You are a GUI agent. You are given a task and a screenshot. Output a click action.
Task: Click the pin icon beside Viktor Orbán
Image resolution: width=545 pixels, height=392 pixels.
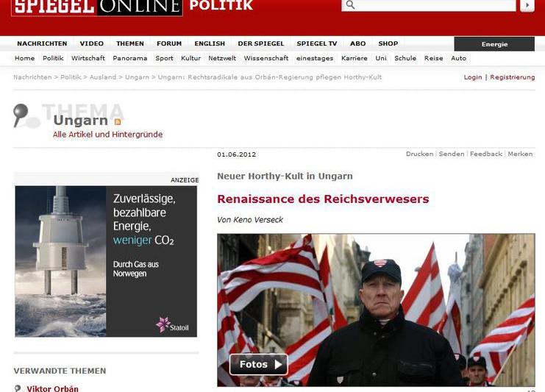[x=18, y=388]
